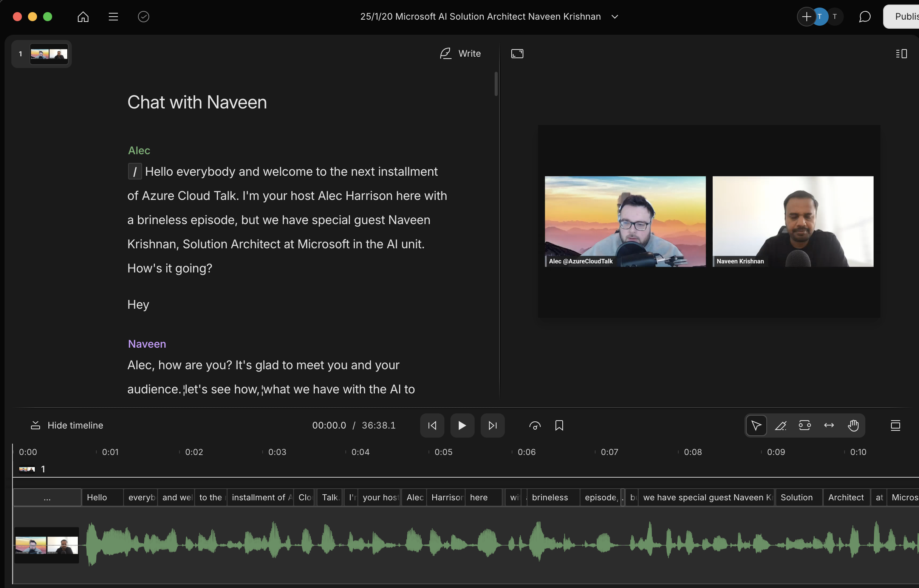919x588 pixels.
Task: Click the checkmark sync status icon
Action: tap(143, 16)
